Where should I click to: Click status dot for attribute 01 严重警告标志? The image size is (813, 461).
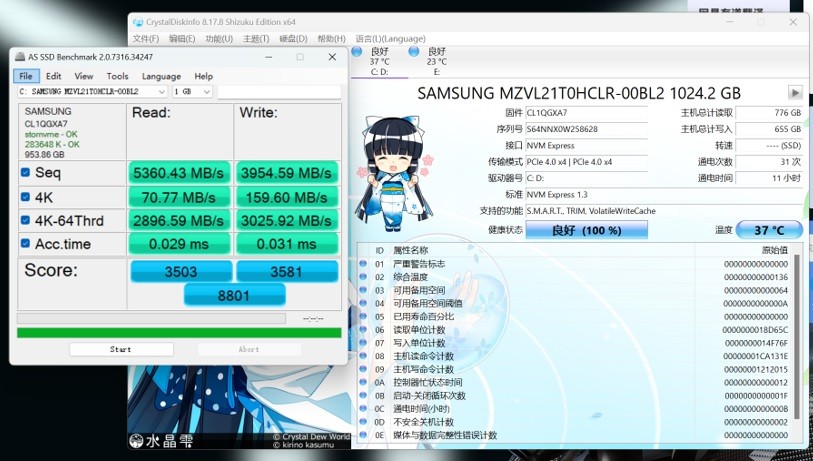(363, 263)
